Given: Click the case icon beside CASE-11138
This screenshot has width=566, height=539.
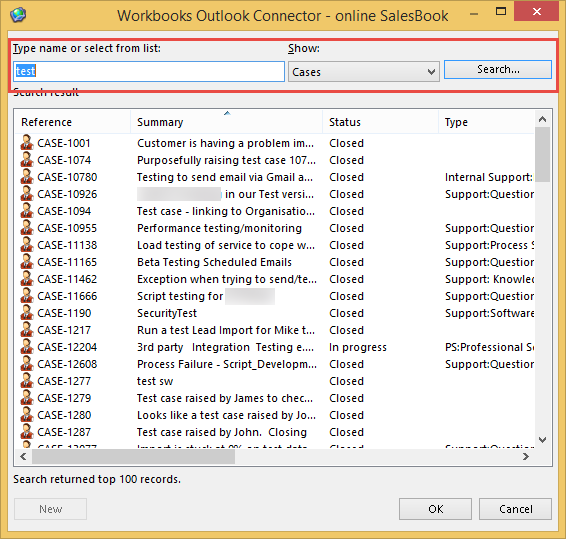Looking at the screenshot, I should [27, 244].
